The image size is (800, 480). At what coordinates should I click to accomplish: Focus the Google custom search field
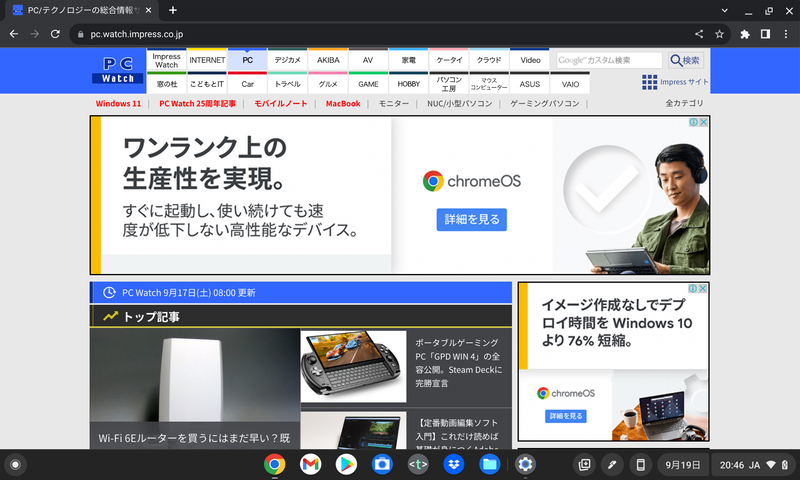[x=609, y=60]
